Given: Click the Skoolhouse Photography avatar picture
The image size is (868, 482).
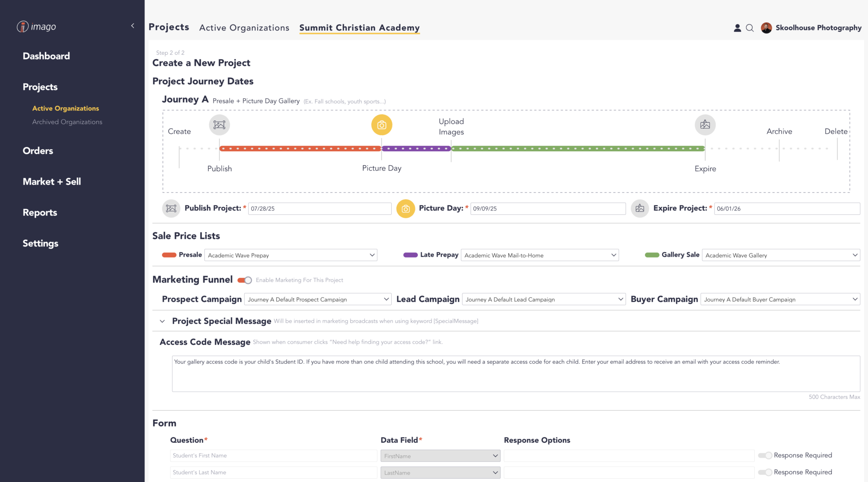Looking at the screenshot, I should tap(766, 28).
